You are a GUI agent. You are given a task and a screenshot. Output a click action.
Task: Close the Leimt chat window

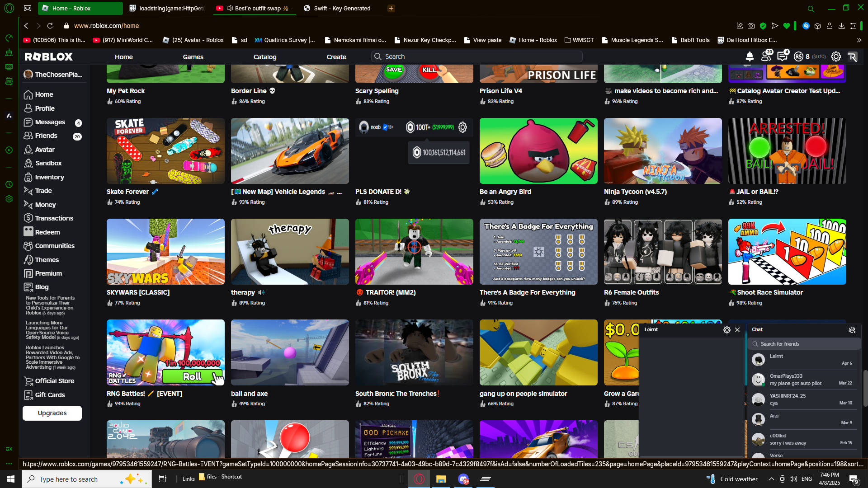737,330
